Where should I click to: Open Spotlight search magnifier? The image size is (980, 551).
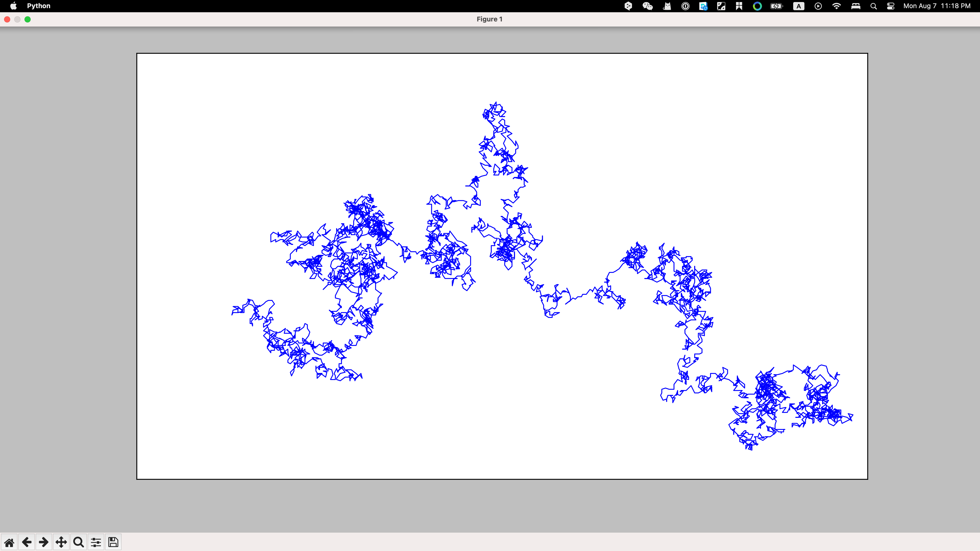coord(874,6)
